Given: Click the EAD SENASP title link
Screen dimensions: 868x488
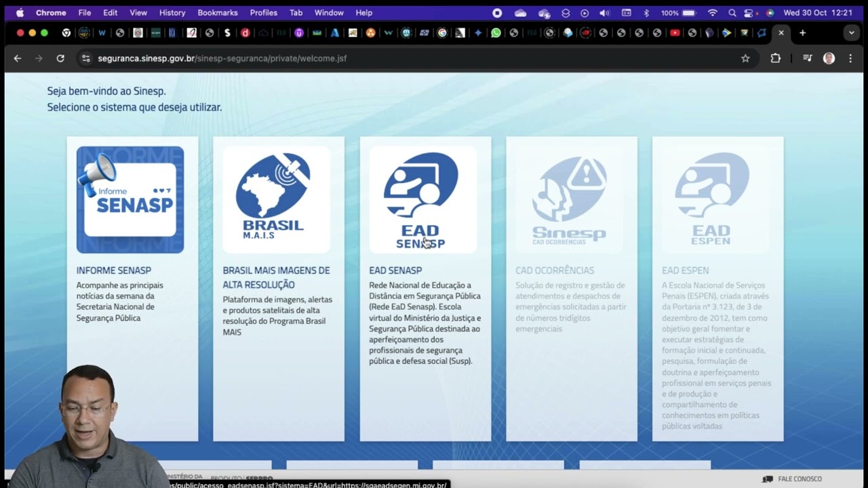Looking at the screenshot, I should pos(395,270).
